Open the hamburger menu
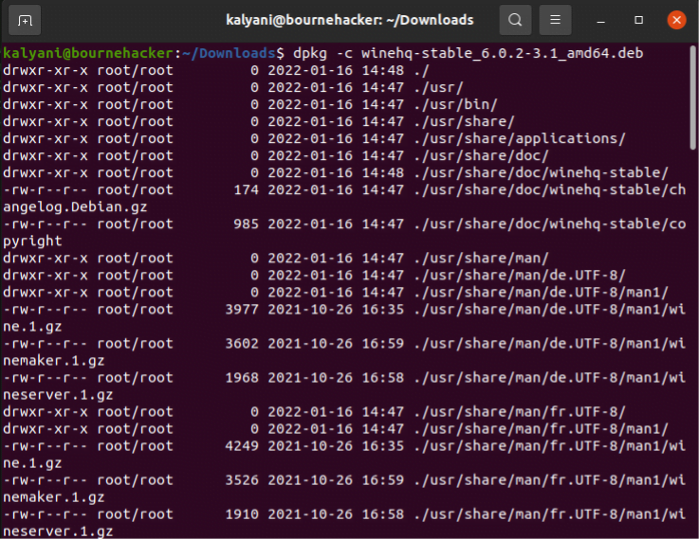The width and height of the screenshot is (700, 540). [x=555, y=20]
